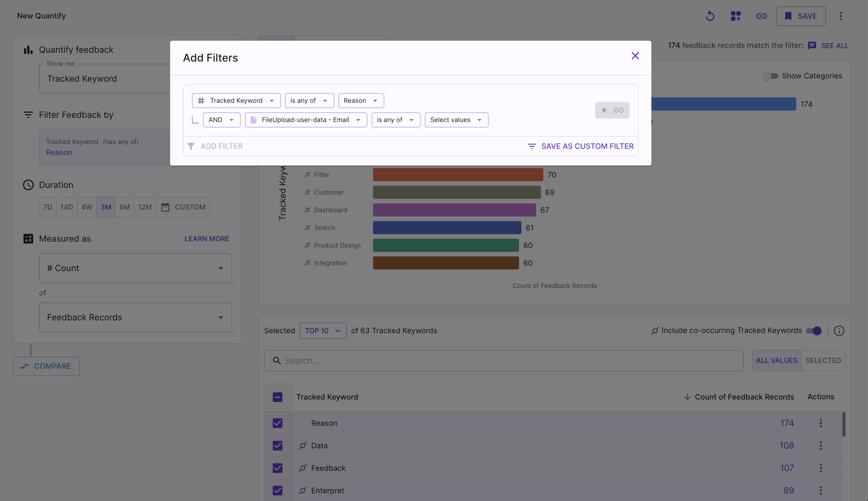The width and height of the screenshot is (868, 501).
Task: Select the 6M duration option
Action: [124, 207]
